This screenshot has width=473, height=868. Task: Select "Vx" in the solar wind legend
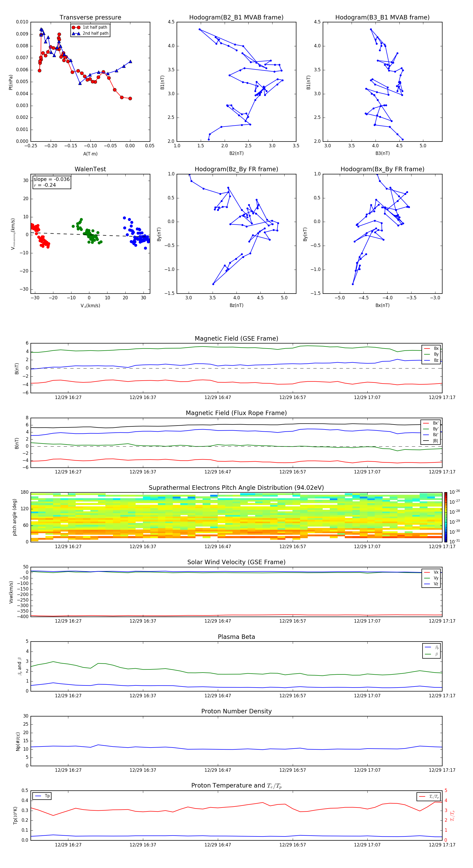click(x=431, y=572)
